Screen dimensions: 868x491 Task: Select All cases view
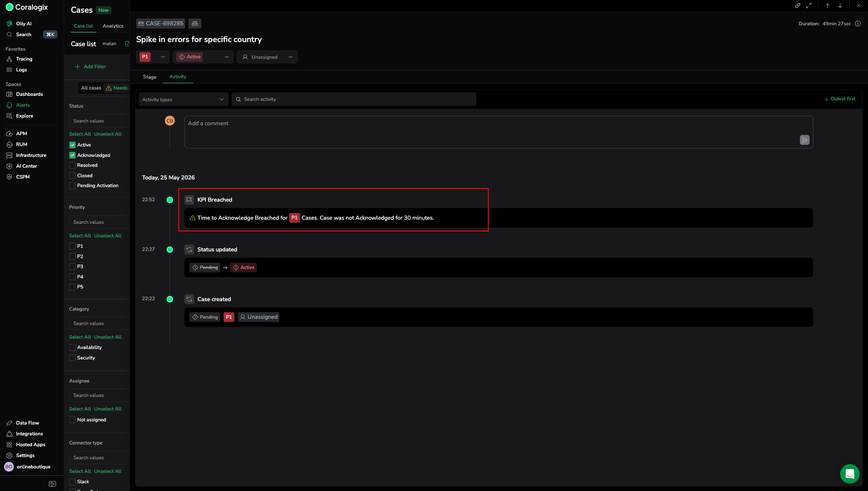point(91,88)
